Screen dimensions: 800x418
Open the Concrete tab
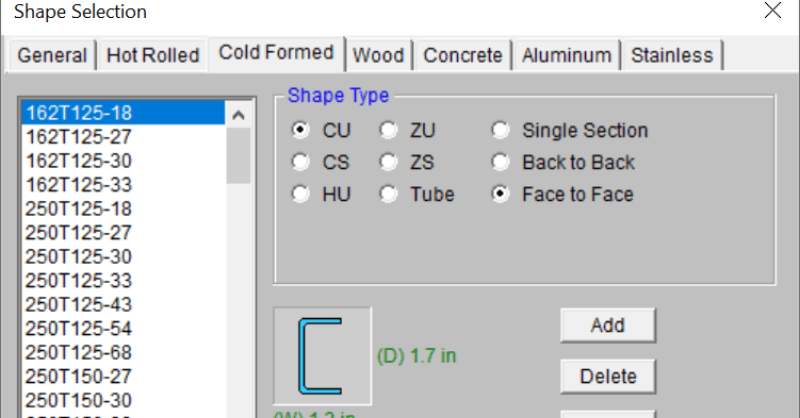click(462, 55)
